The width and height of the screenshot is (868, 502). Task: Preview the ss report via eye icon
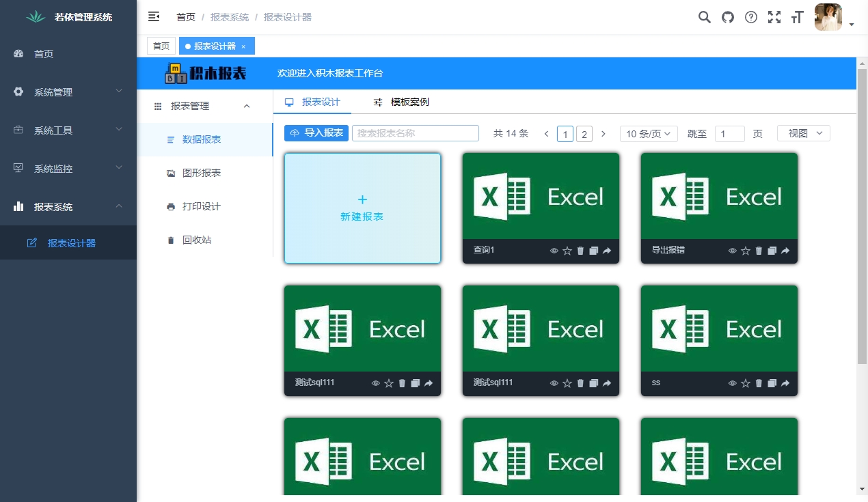pos(733,383)
